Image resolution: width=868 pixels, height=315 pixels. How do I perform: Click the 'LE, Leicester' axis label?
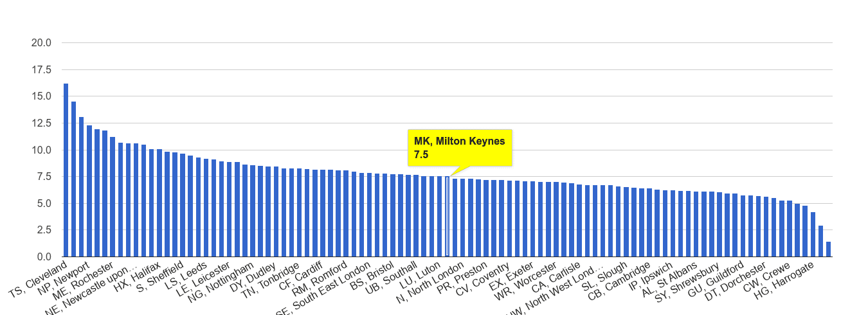click(x=203, y=278)
